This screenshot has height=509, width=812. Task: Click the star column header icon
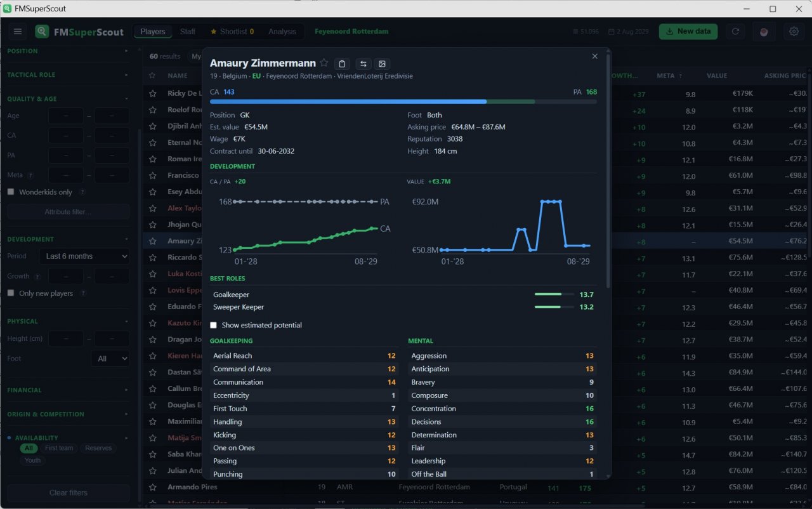[152, 76]
